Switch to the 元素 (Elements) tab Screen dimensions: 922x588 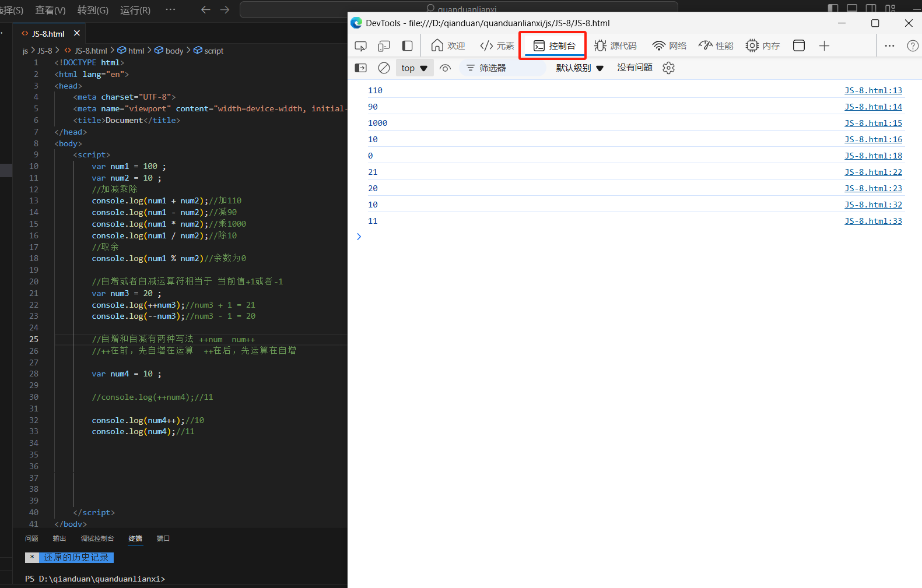(x=497, y=46)
